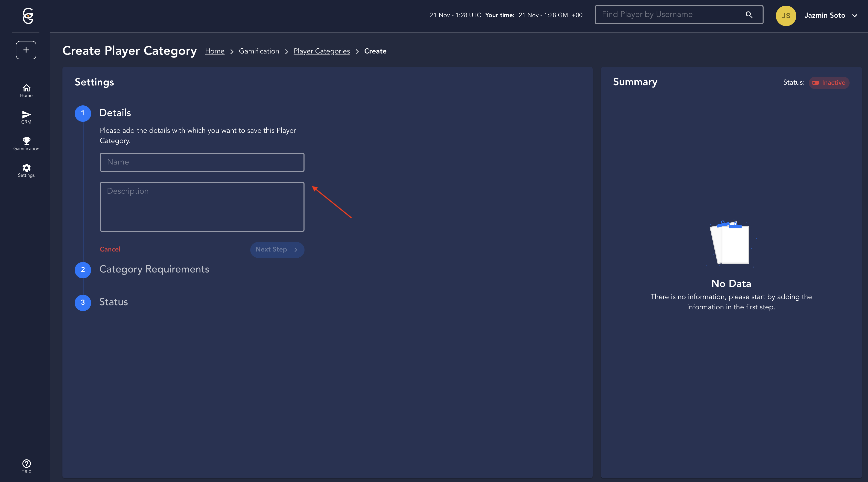Cancel the player category creation
The height and width of the screenshot is (482, 868).
110,249
